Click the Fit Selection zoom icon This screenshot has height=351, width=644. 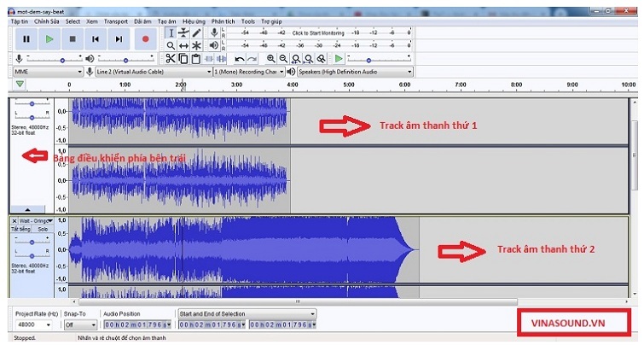(x=296, y=59)
